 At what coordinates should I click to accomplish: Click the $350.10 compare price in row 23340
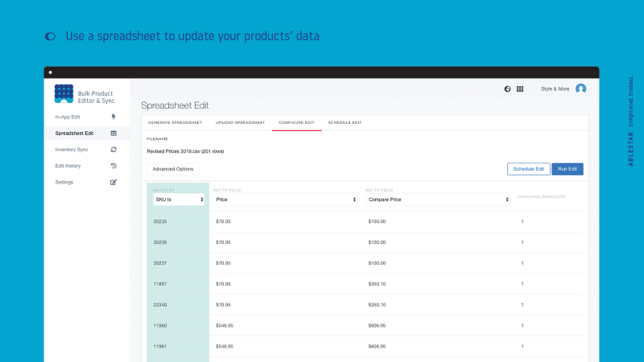tap(377, 305)
